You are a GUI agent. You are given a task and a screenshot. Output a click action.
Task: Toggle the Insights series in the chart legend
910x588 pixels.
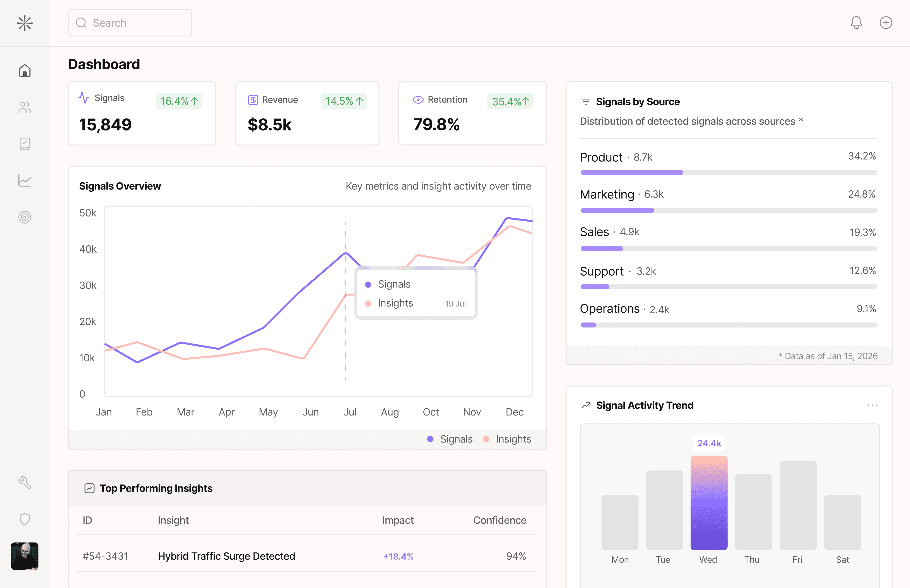508,439
